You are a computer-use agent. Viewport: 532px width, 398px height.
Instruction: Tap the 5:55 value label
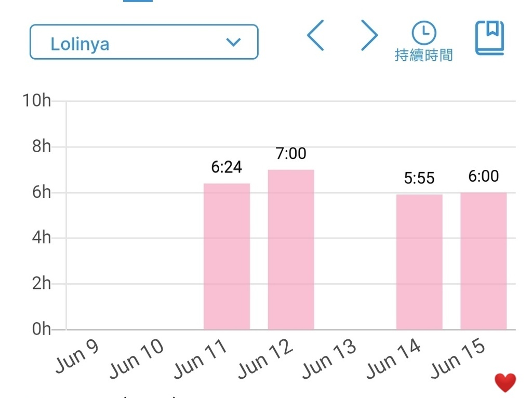point(419,179)
